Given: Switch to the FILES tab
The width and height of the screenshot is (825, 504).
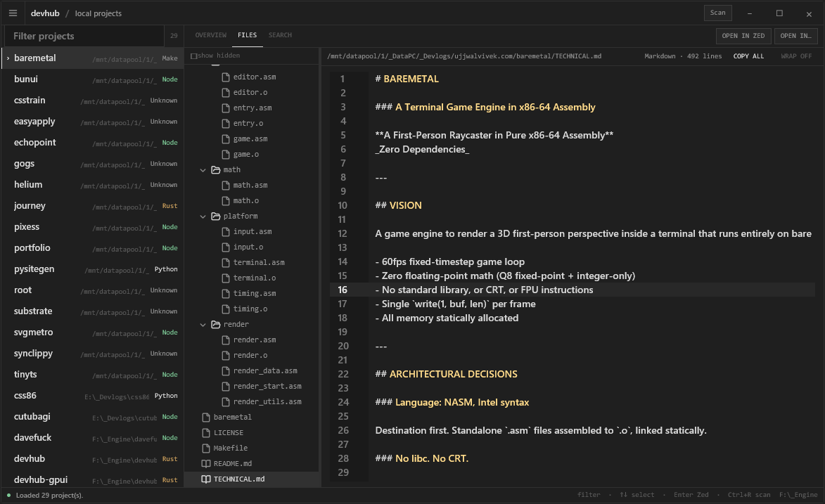Looking at the screenshot, I should (248, 35).
